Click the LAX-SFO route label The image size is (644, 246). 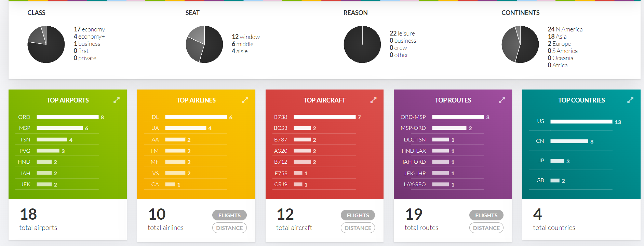[x=415, y=184]
